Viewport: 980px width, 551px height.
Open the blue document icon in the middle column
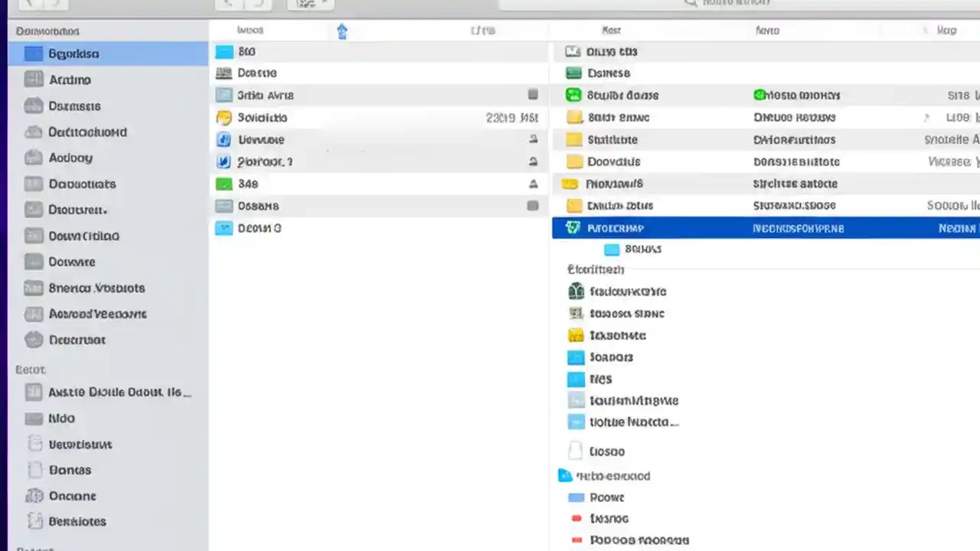224,139
